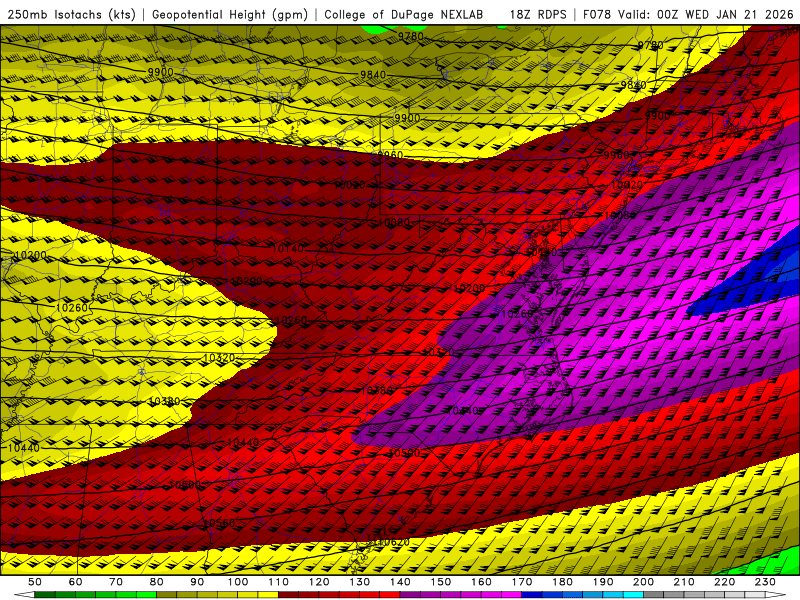Click the 130 value on the color legend
The height and width of the screenshot is (600, 800).
tap(360, 582)
